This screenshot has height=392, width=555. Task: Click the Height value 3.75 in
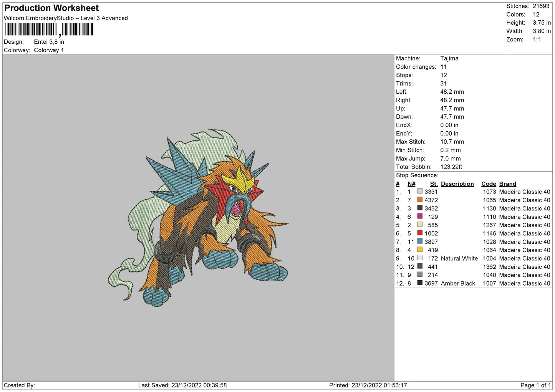542,23
